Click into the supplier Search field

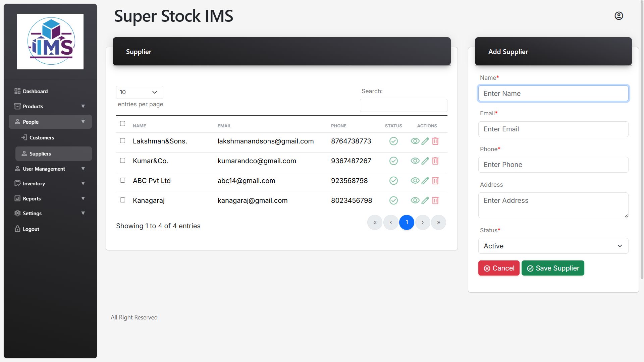[x=403, y=106]
